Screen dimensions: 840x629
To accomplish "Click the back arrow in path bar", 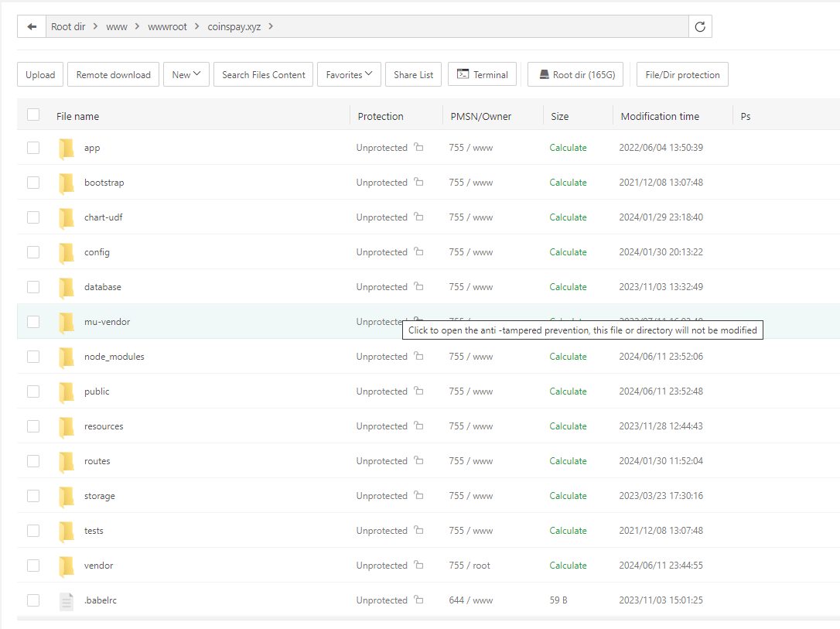I will tap(32, 26).
